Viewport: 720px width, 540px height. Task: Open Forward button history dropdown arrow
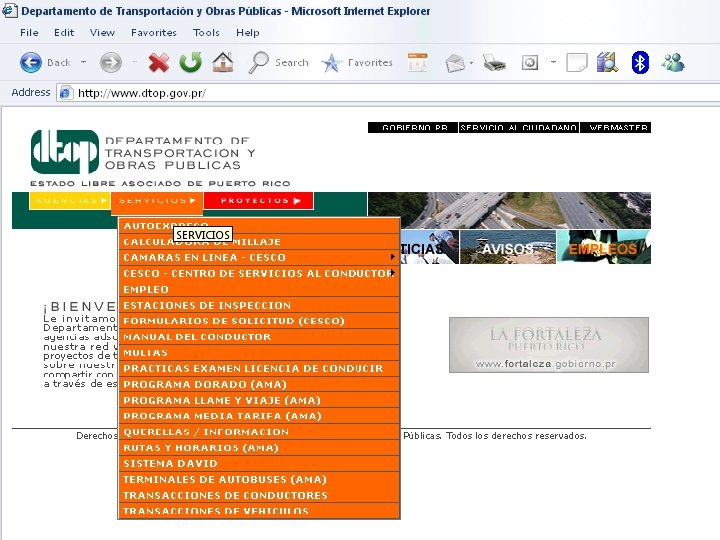tap(135, 62)
